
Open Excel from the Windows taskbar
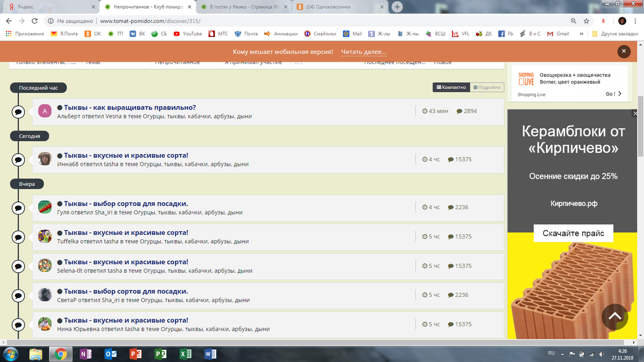click(x=186, y=354)
